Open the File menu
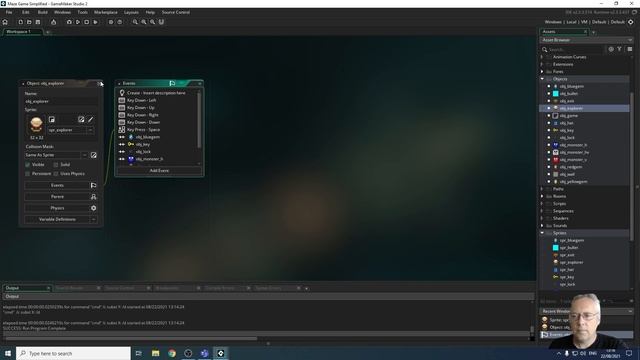 pos(9,12)
